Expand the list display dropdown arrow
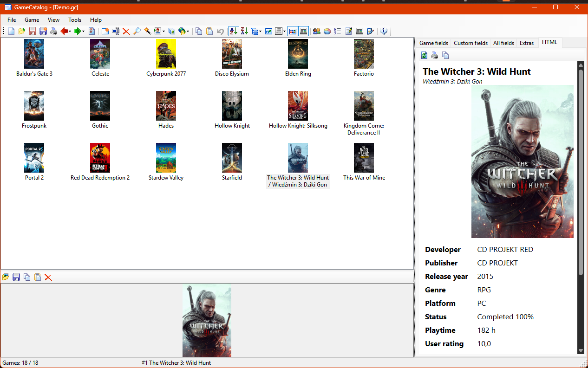Image resolution: width=588 pixels, height=368 pixels. click(x=284, y=32)
